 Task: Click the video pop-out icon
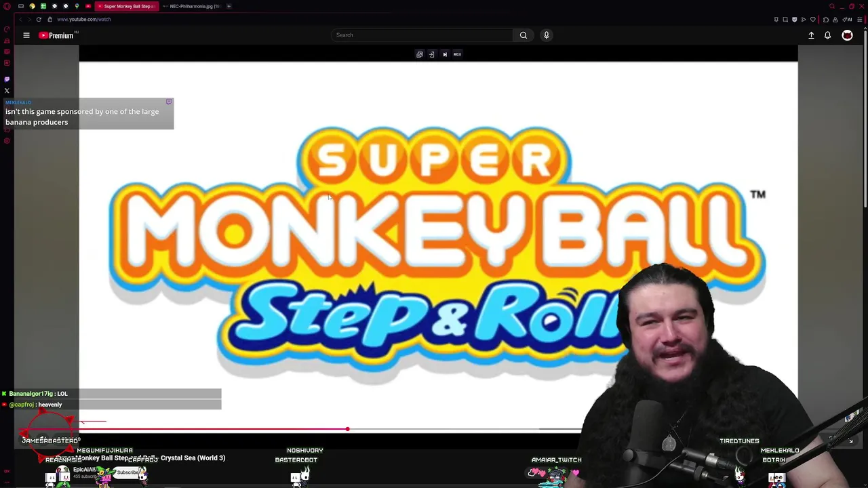(x=419, y=54)
